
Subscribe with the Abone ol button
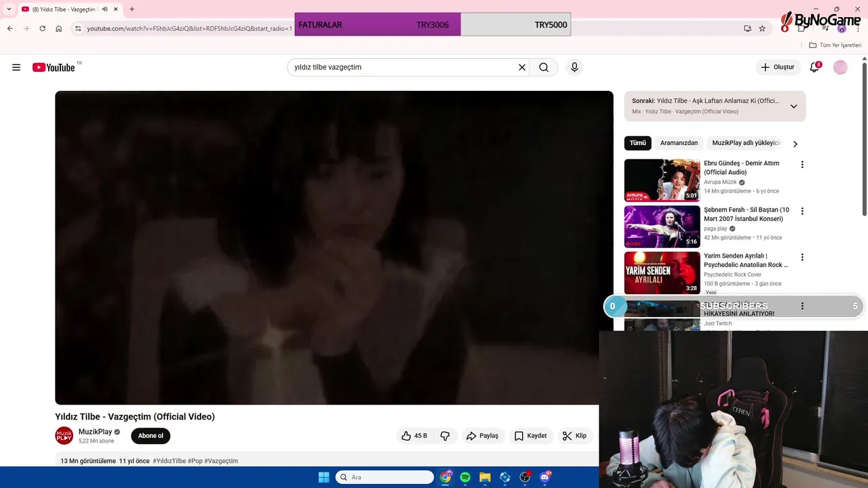(x=151, y=436)
